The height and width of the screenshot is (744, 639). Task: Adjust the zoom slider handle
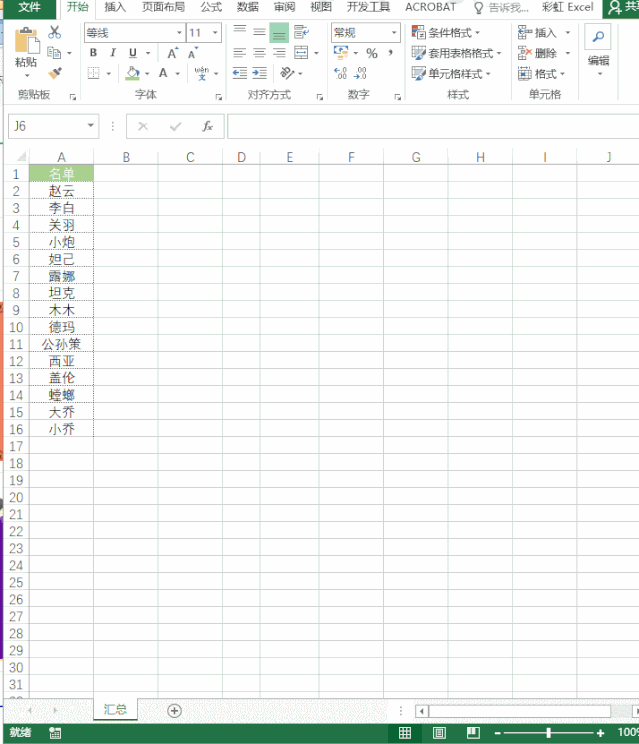pyautogui.click(x=548, y=733)
